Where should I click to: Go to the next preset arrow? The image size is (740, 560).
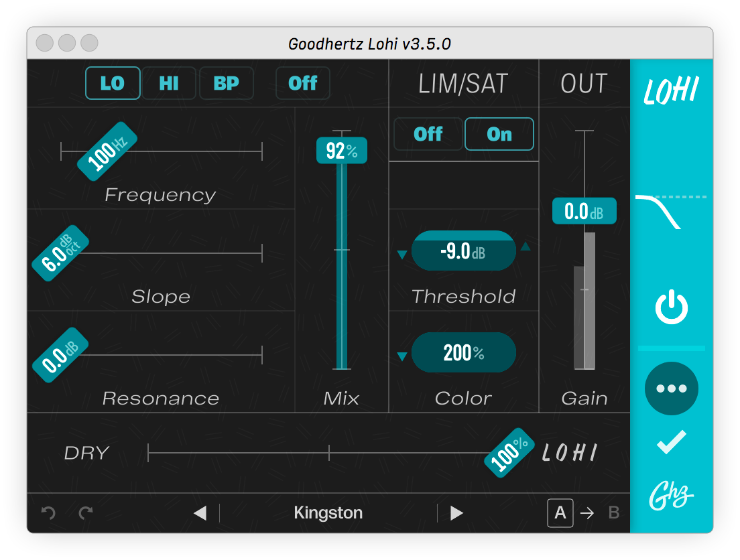(x=456, y=513)
